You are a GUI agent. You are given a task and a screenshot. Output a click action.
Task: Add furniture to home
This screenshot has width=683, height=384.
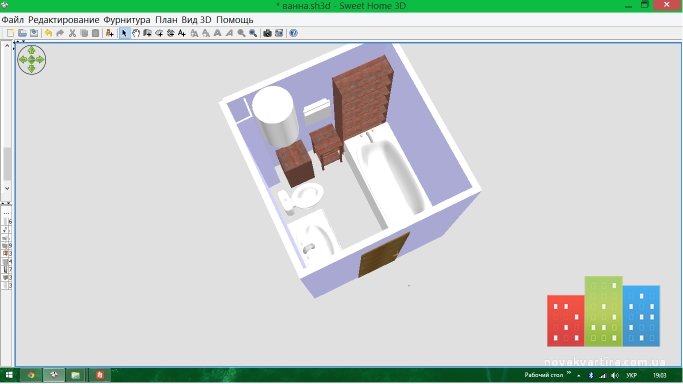tap(110, 33)
